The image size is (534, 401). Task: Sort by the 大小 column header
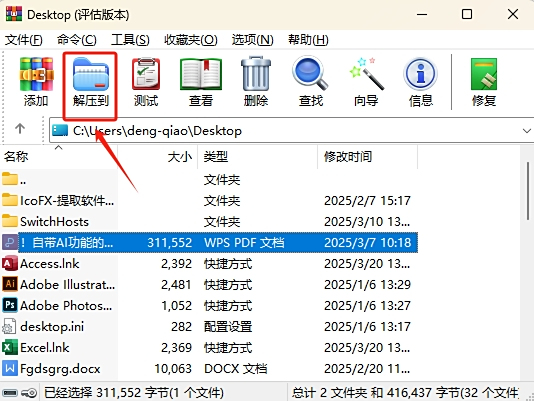pyautogui.click(x=157, y=156)
